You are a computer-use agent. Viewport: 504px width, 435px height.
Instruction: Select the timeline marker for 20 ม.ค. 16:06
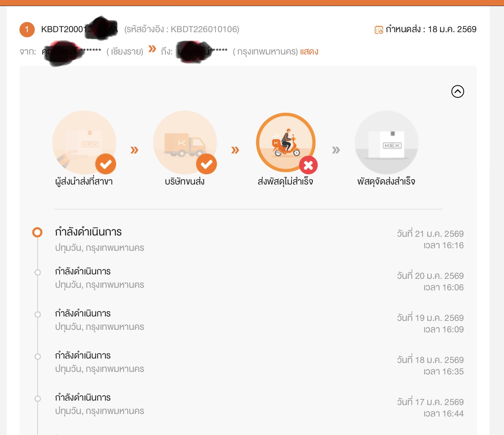pyautogui.click(x=38, y=272)
